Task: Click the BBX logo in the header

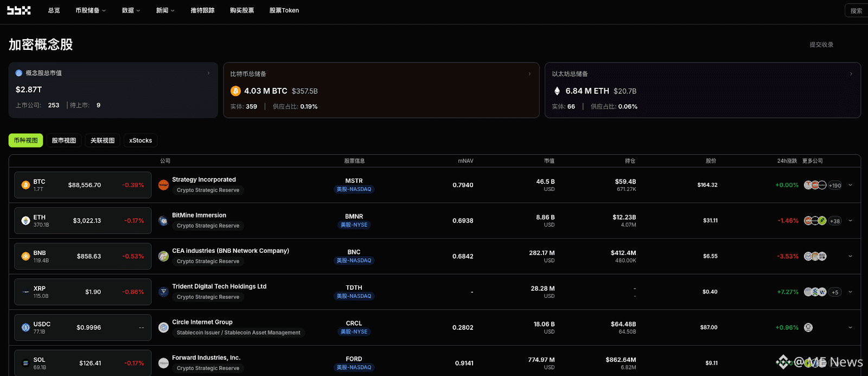Action: 18,10
